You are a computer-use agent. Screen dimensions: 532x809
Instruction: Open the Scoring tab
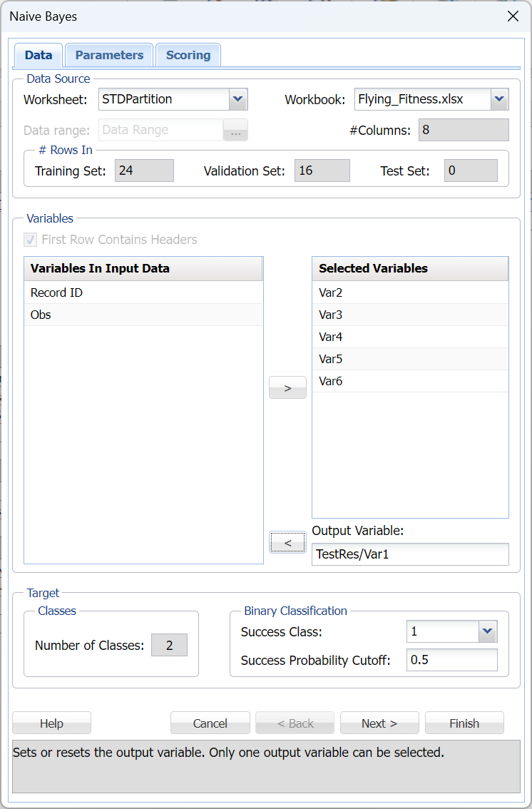(x=188, y=55)
